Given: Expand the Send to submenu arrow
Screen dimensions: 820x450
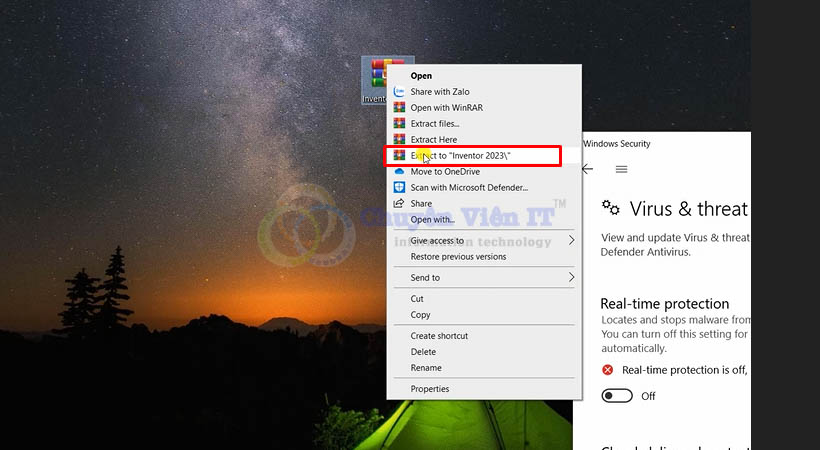Looking at the screenshot, I should 571,277.
